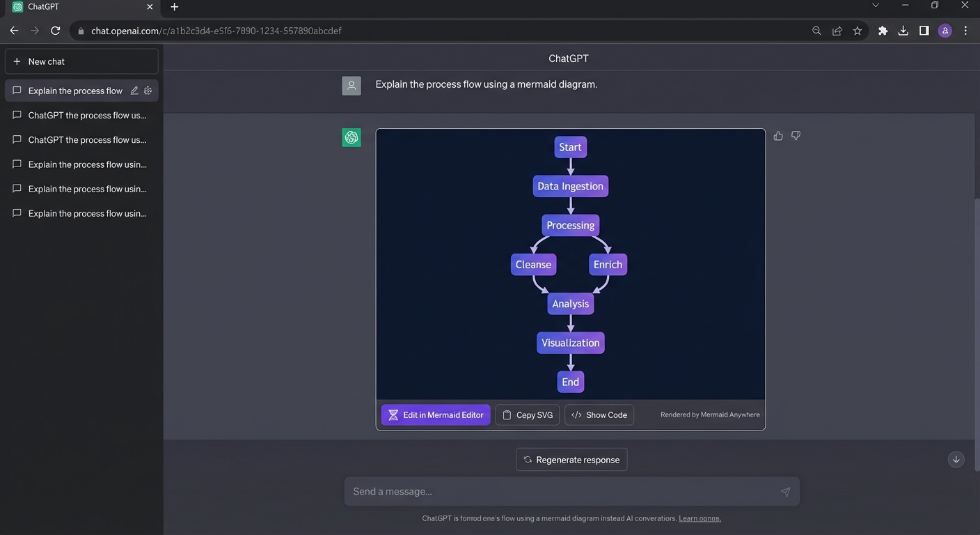Click the Data Ingestion node in diagram
Viewport: 980px width, 535px height.
[x=571, y=186]
